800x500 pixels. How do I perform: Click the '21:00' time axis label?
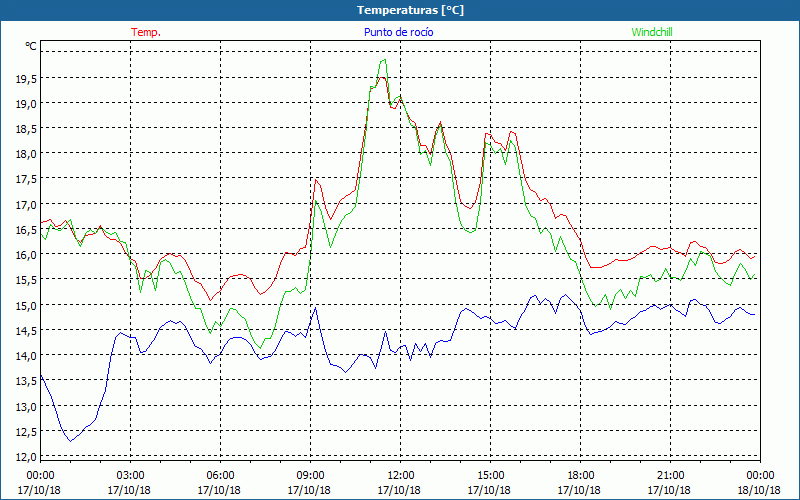point(670,476)
